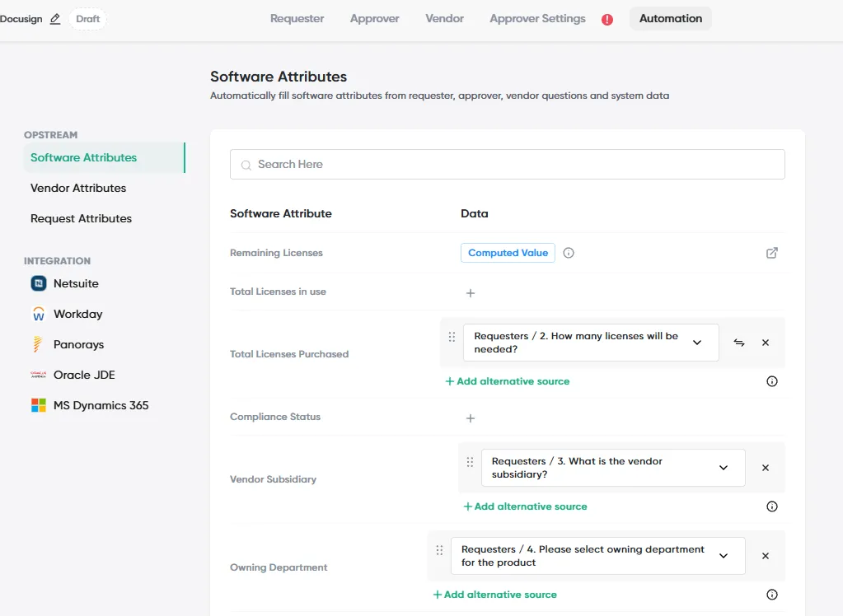Expand the 'select owning department' dropdown
Viewport: 843px width, 616px height.
pos(724,556)
